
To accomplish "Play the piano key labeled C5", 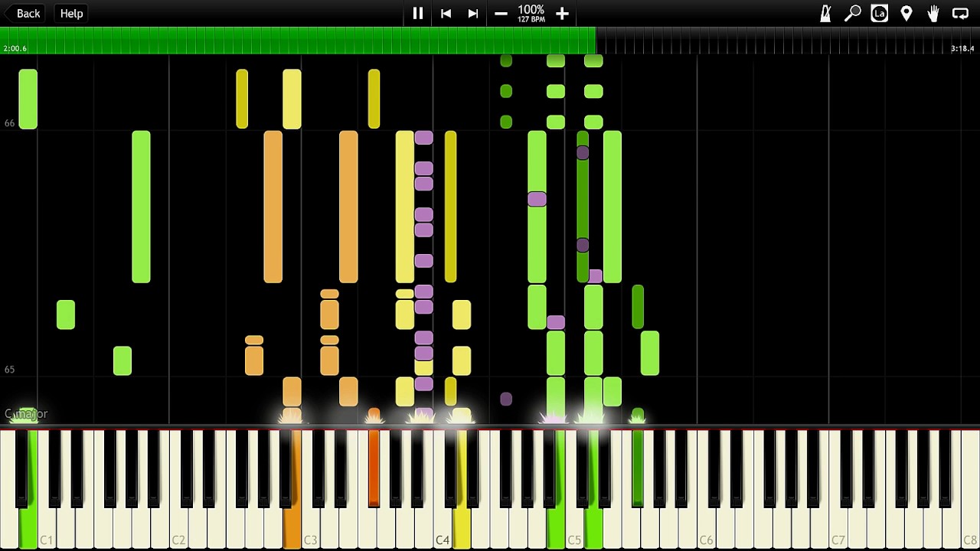I will [x=574, y=528].
